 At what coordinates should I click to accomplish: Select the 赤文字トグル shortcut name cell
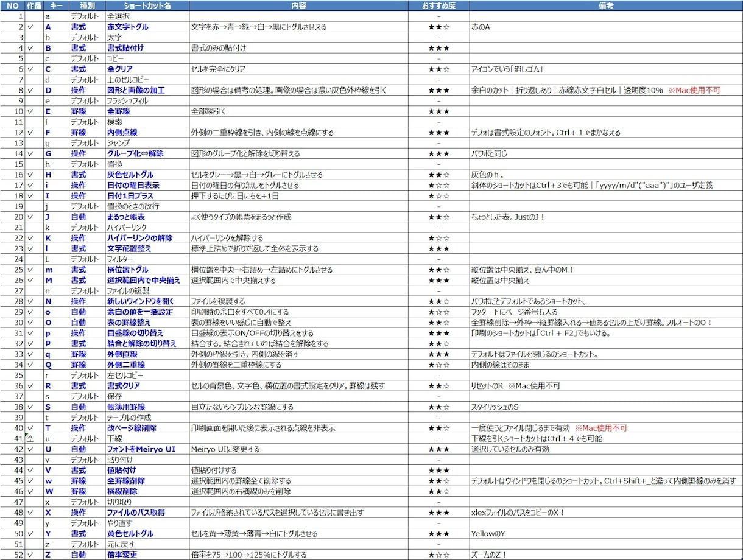147,27
